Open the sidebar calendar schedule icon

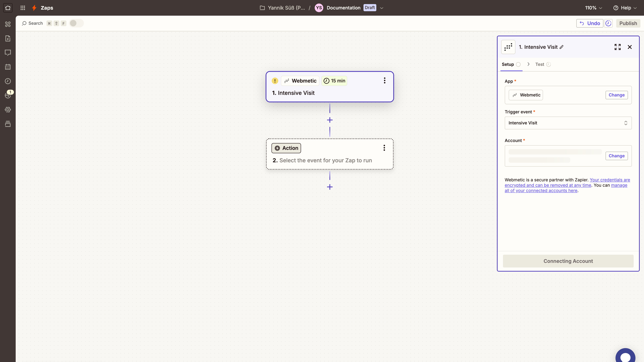click(x=8, y=67)
